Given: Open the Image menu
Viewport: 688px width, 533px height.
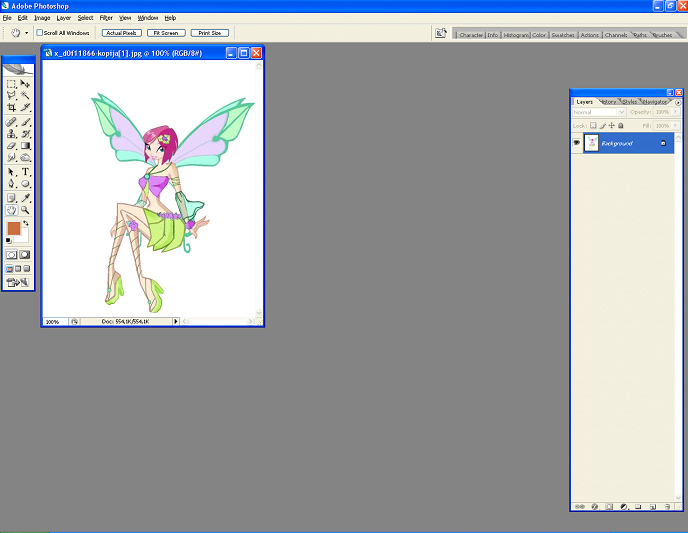Looking at the screenshot, I should coord(42,18).
